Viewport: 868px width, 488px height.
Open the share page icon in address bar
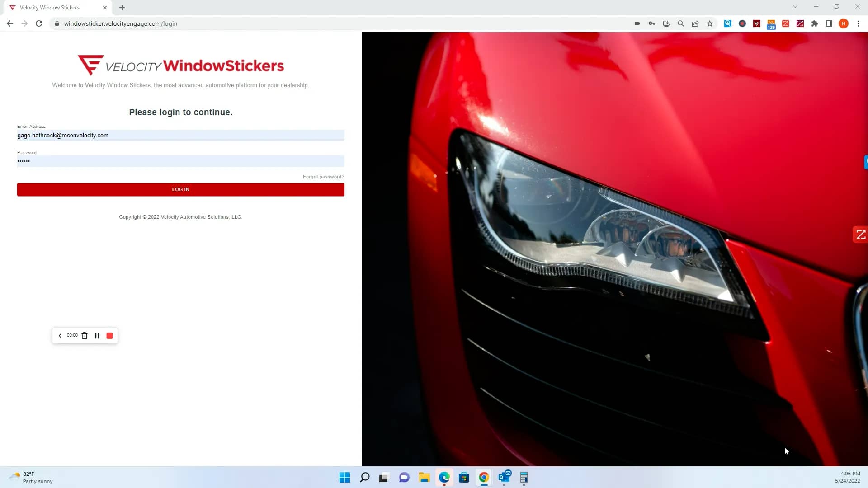[x=695, y=23]
